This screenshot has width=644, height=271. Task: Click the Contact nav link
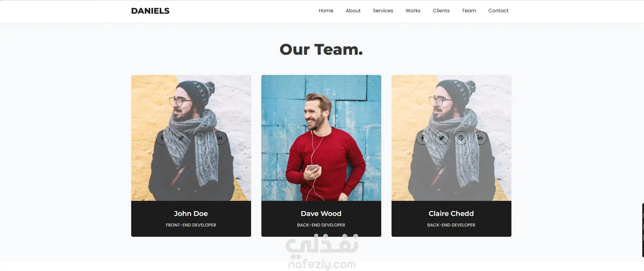[x=498, y=11]
